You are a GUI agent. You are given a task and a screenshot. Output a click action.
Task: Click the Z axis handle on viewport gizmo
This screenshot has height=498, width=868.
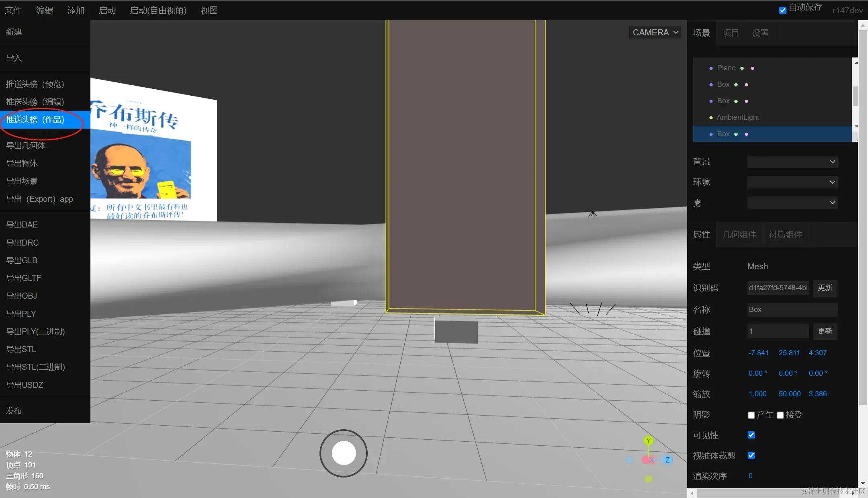[x=667, y=460]
